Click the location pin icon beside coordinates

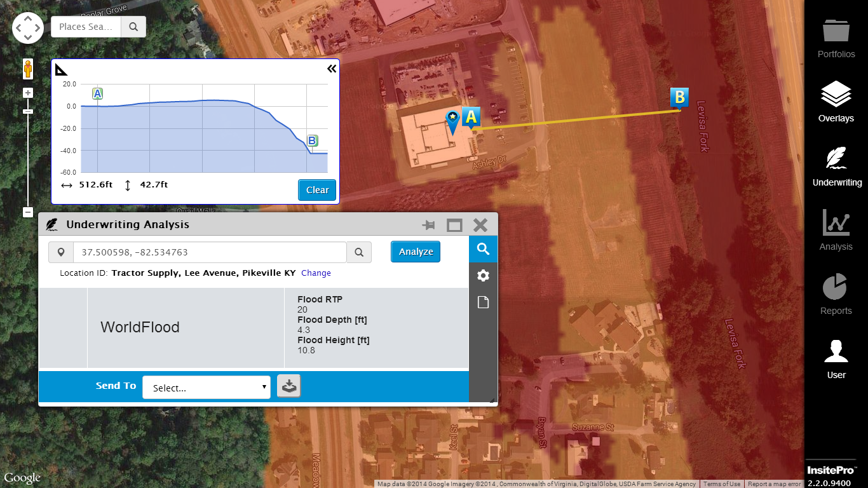(61, 252)
